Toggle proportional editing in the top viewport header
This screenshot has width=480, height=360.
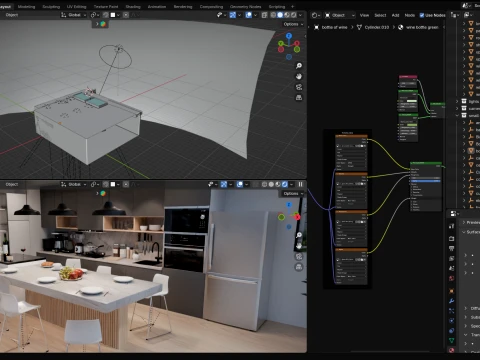[126, 15]
